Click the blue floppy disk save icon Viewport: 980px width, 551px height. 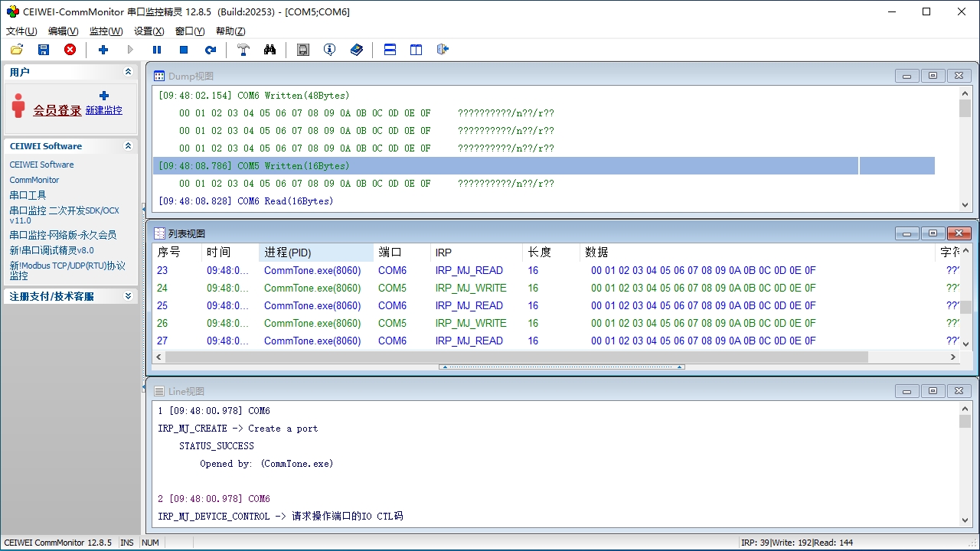point(44,50)
